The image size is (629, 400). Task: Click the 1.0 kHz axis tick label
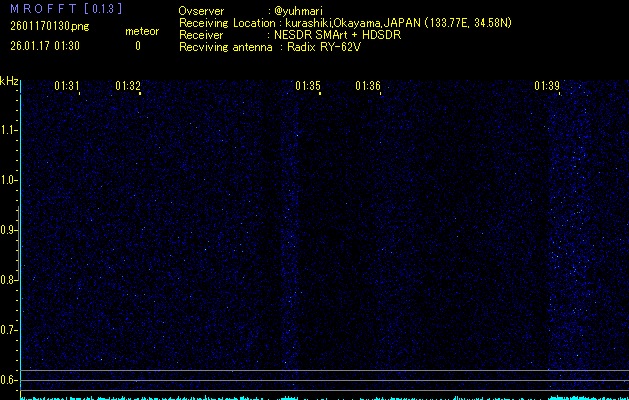8,180
